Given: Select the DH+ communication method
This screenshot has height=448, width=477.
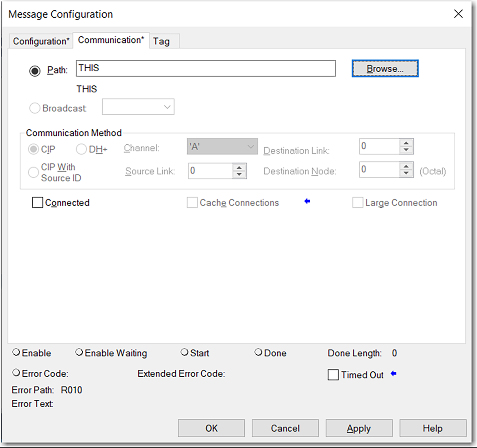Looking at the screenshot, I should pyautogui.click(x=81, y=149).
